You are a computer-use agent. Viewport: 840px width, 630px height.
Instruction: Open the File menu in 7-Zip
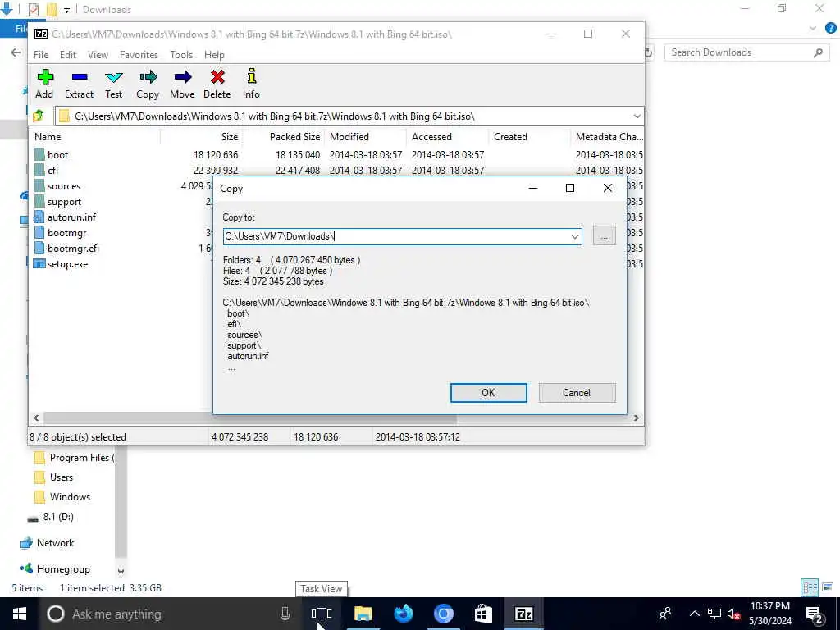tap(41, 55)
